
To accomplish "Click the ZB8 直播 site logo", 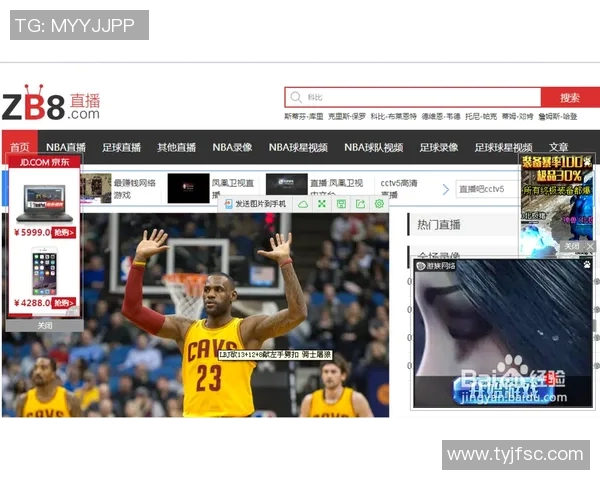I will 52,104.
